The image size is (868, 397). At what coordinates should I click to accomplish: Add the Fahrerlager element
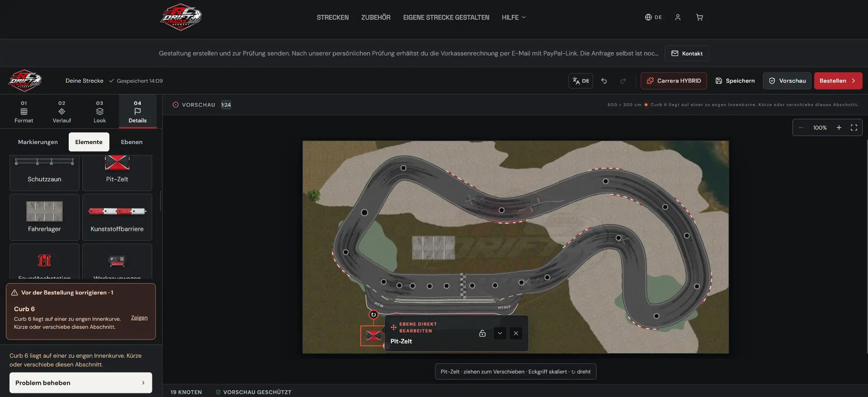click(44, 217)
